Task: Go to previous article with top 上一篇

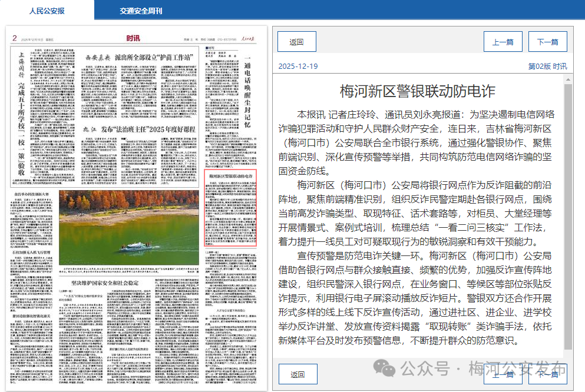Action: [503, 42]
